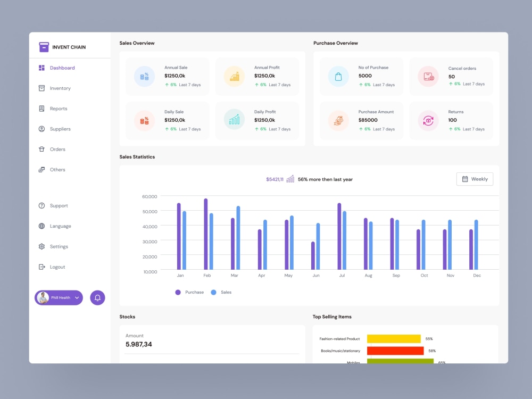Viewport: 532px width, 399px height.
Task: Click the Cancel orders 50 value
Action: (x=452, y=77)
